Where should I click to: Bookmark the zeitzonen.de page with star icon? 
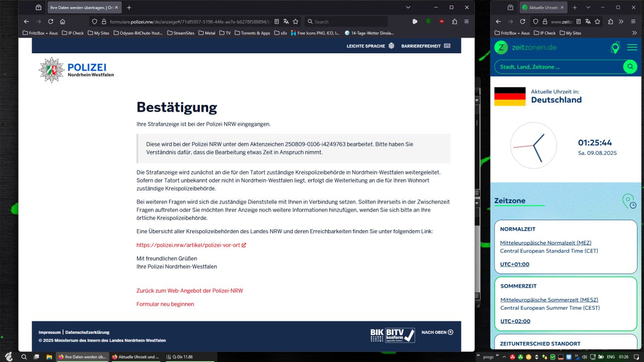598,22
